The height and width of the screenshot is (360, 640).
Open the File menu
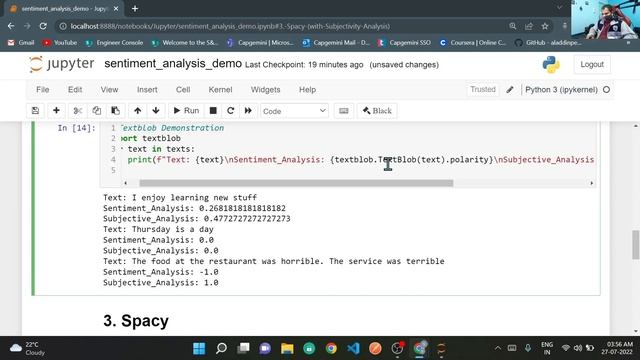42,90
